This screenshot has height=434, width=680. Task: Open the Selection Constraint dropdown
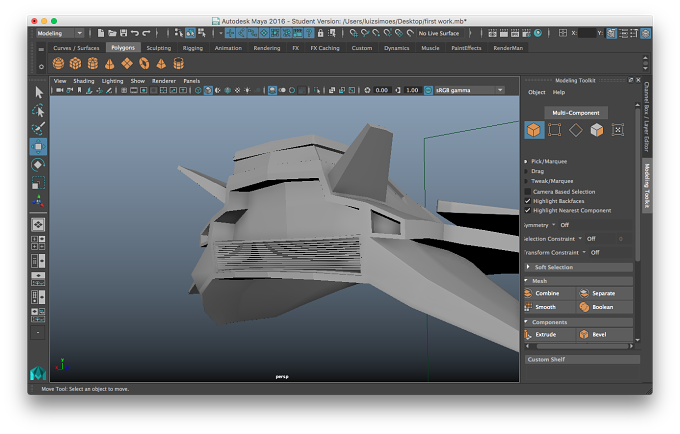tap(580, 239)
